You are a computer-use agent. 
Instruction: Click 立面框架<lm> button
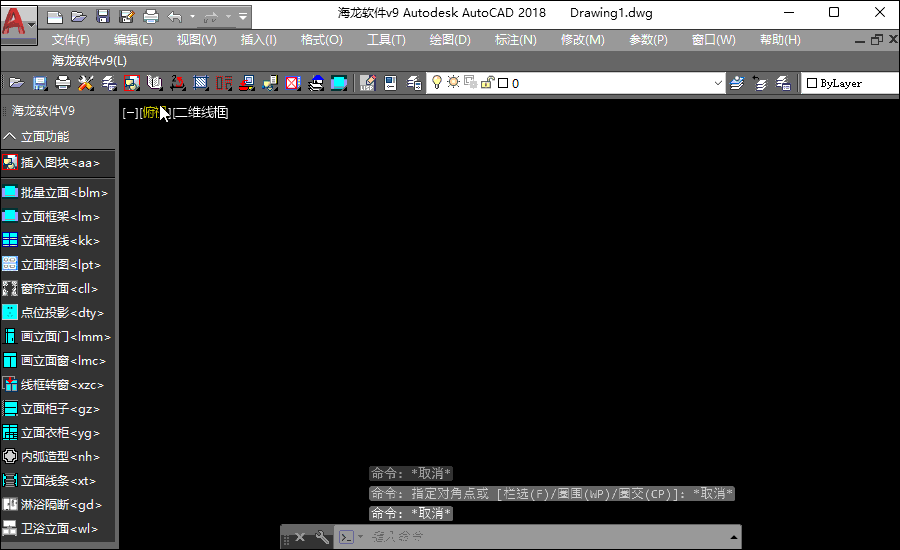[57, 216]
